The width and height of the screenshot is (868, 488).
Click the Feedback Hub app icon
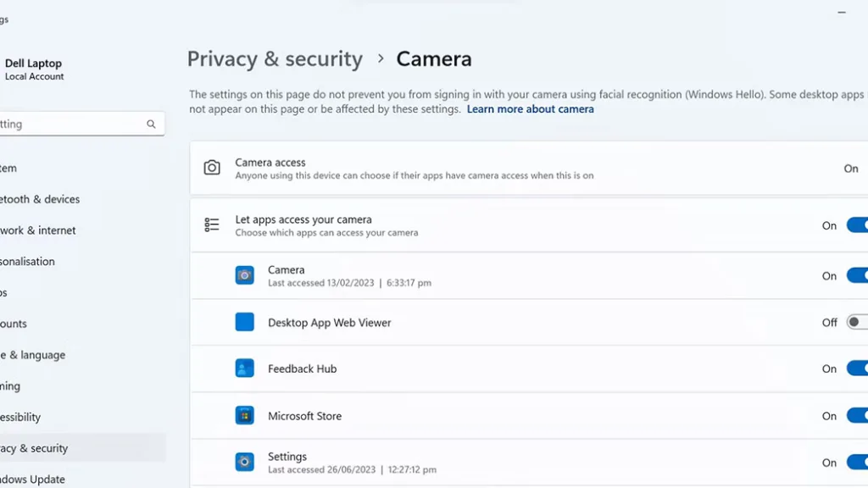245,369
